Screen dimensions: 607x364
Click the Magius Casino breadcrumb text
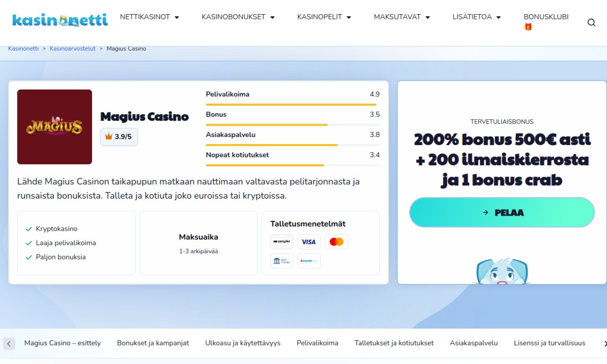(126, 49)
